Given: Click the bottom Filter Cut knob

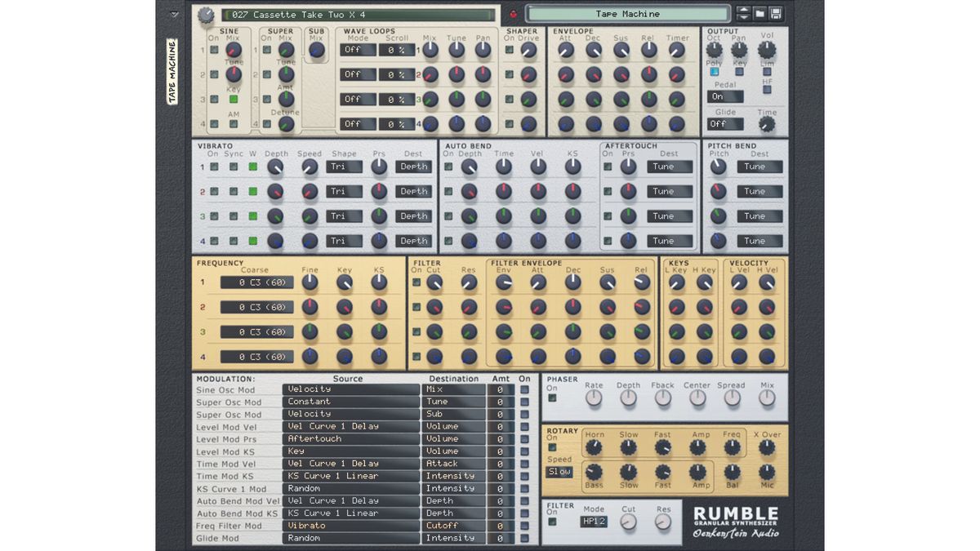Looking at the screenshot, I should click(x=629, y=522).
